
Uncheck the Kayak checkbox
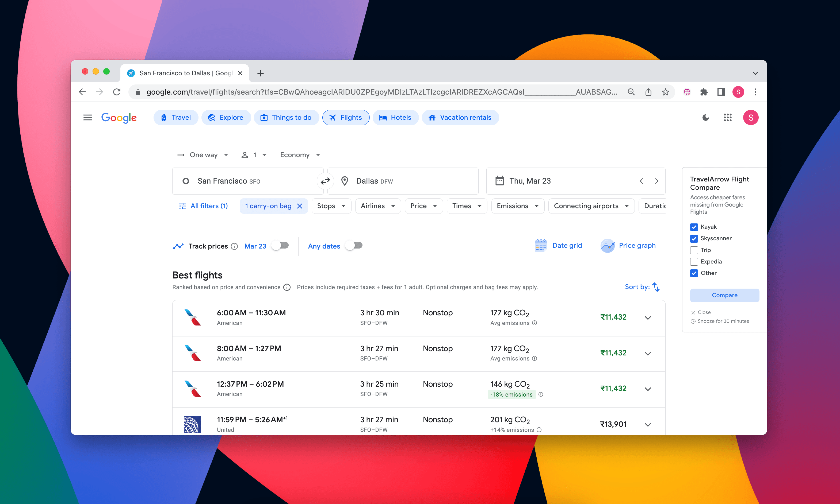pyautogui.click(x=694, y=227)
